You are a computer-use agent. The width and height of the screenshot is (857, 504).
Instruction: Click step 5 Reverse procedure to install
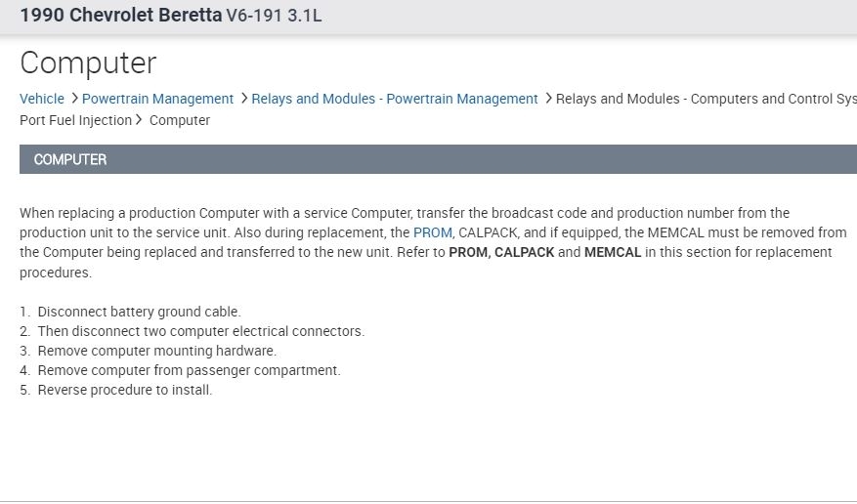pos(124,390)
